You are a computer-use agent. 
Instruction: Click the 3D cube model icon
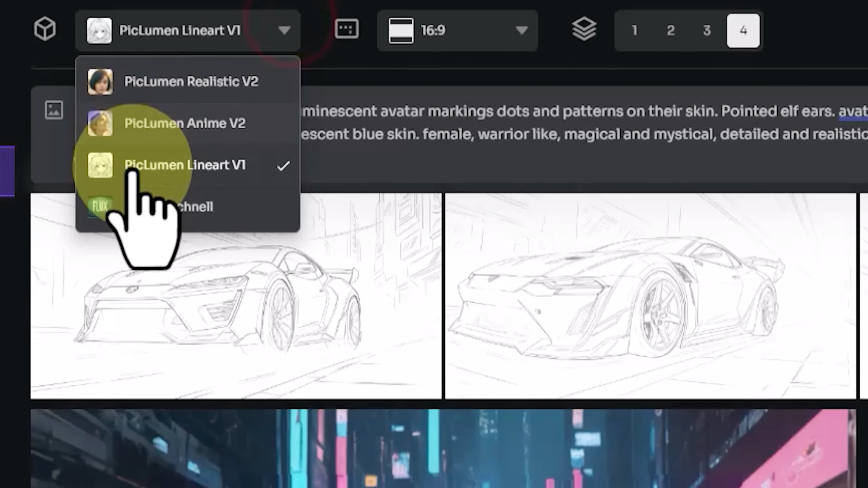[45, 29]
